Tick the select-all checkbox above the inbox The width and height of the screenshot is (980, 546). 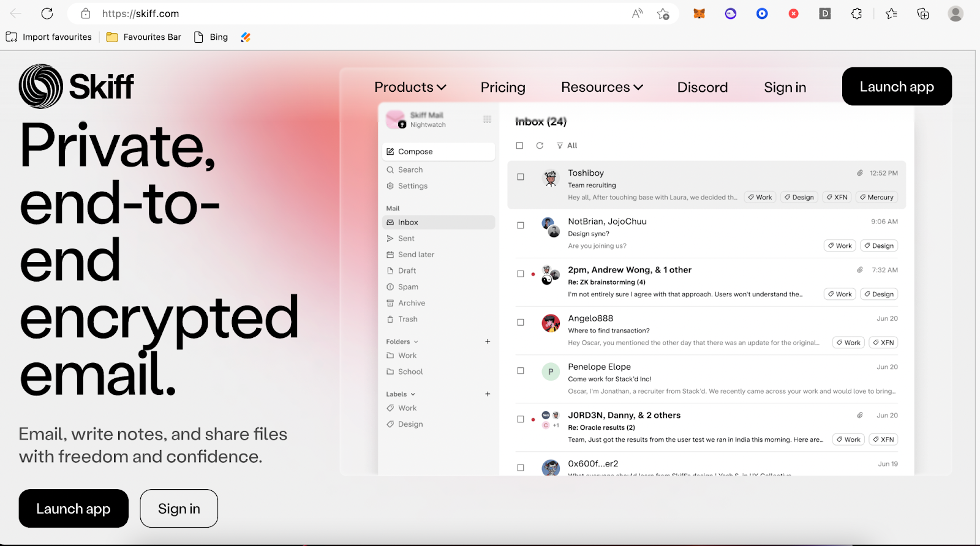[x=519, y=146]
